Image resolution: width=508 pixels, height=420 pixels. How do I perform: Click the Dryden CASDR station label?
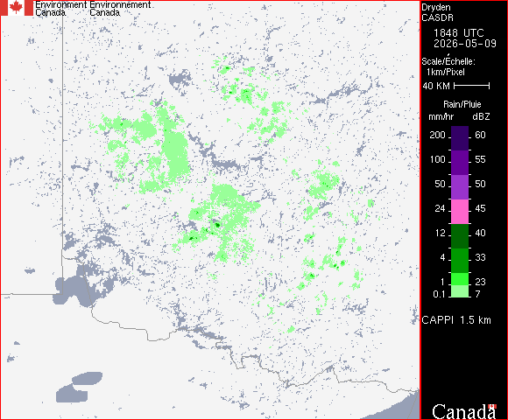point(437,12)
